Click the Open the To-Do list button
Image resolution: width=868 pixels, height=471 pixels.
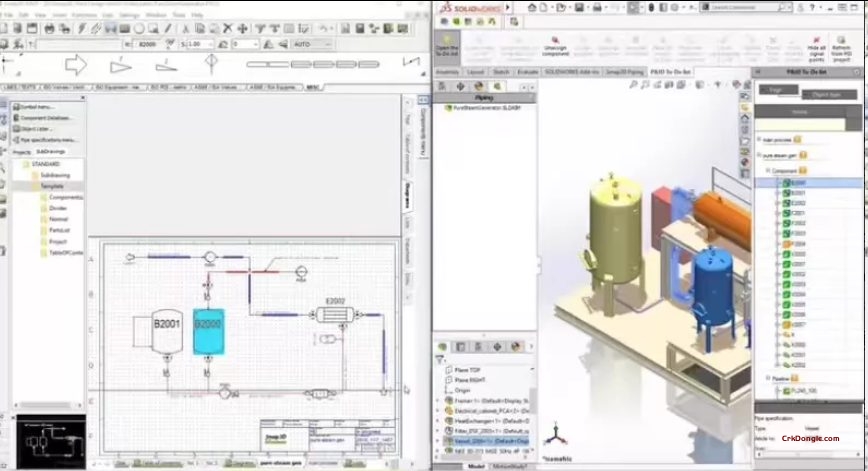pyautogui.click(x=448, y=46)
